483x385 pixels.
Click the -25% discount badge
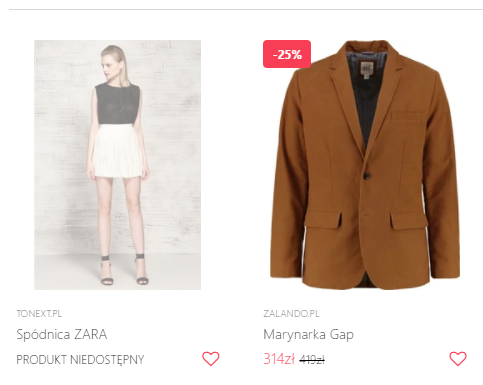287,54
